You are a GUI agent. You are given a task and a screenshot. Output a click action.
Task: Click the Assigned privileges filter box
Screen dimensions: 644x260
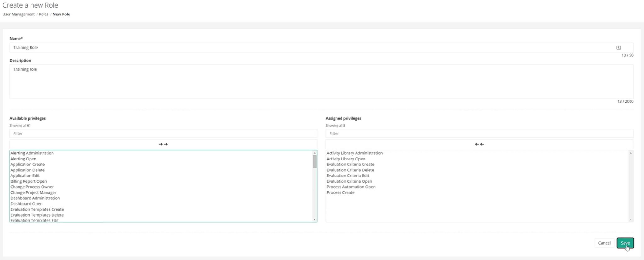479,133
